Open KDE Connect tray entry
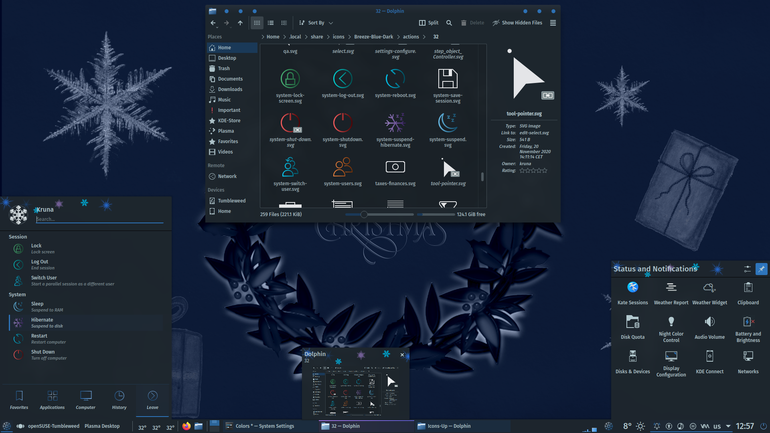 (710, 362)
